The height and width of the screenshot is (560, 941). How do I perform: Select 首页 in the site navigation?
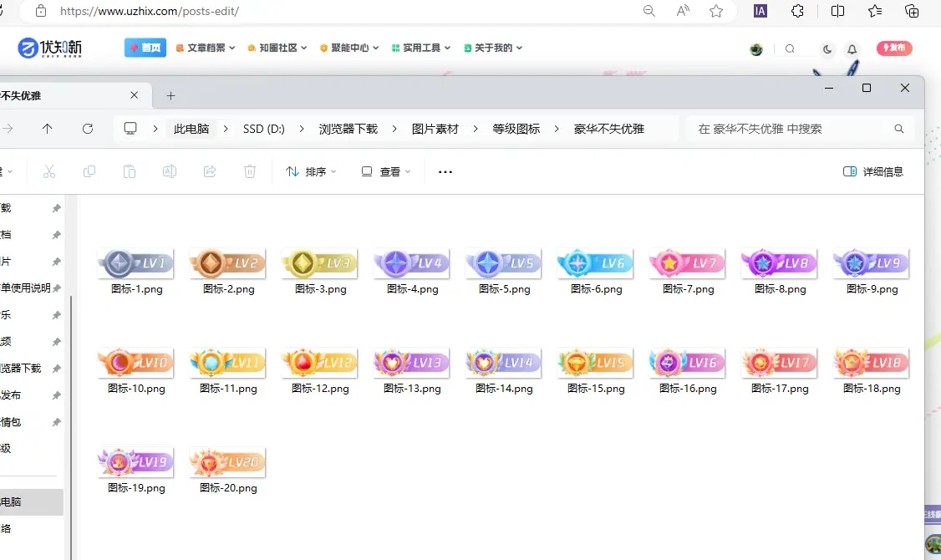click(145, 48)
